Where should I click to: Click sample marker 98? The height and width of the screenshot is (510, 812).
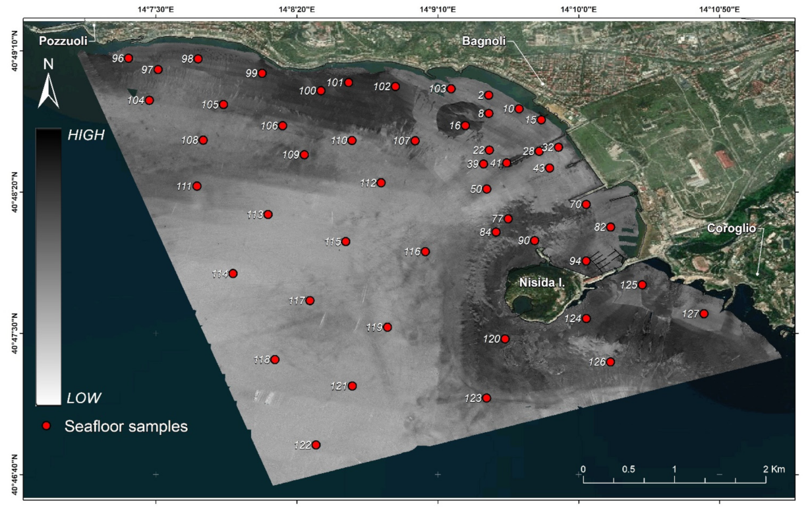tap(198, 59)
